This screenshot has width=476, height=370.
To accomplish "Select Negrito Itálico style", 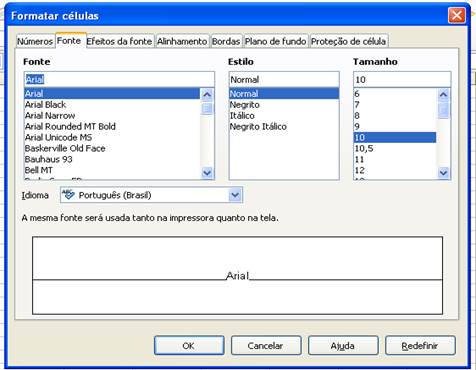I will [x=258, y=127].
